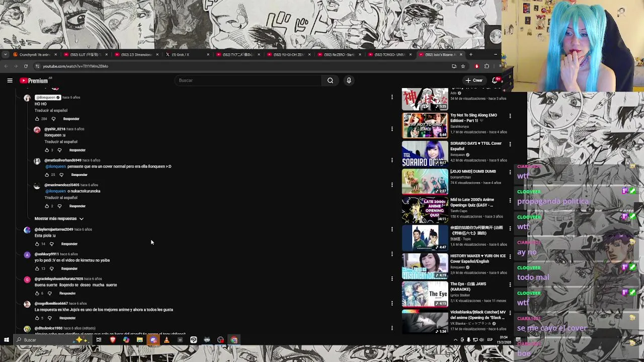Open Brave browser from the taskbar
Image resolution: width=644 pixels, height=362 pixels.
pos(113,340)
